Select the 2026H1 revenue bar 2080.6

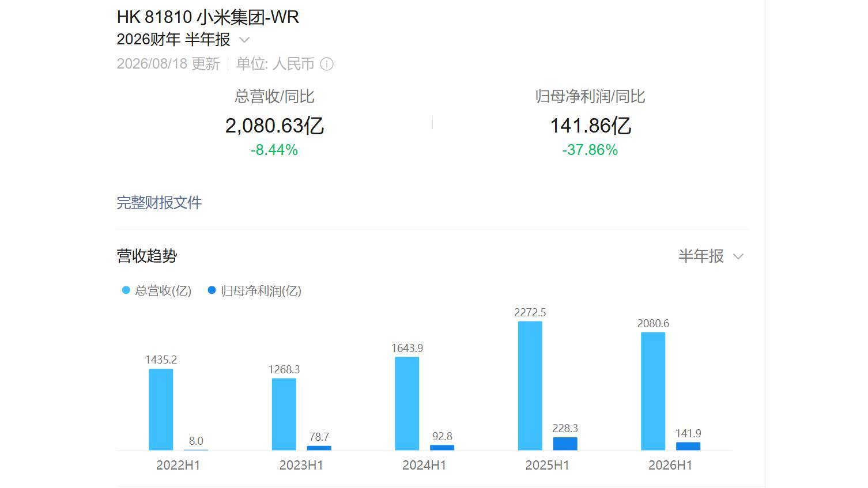[653, 391]
